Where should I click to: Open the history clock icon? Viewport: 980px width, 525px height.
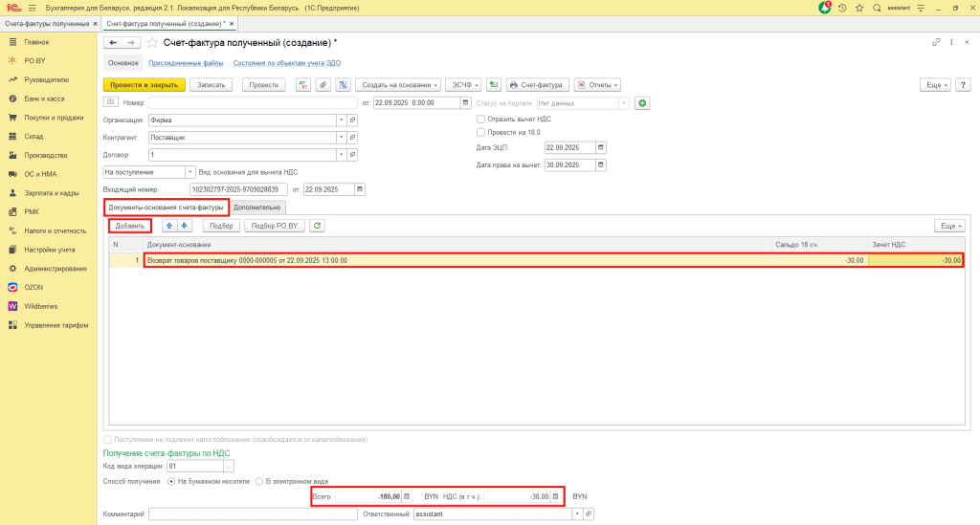click(841, 8)
